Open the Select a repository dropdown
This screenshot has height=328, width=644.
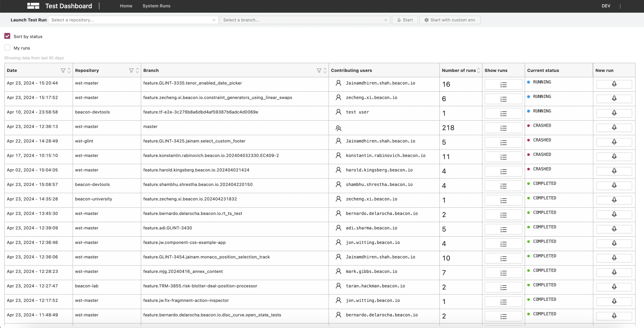click(133, 20)
